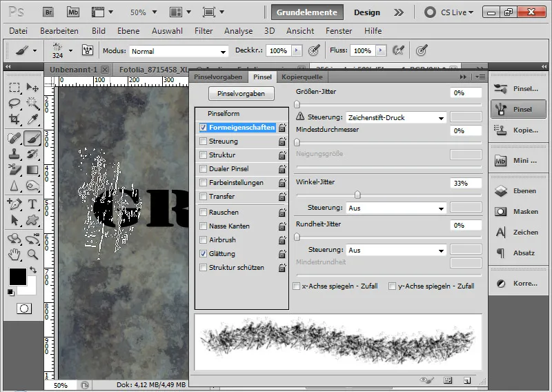552x392 pixels.
Task: Select the Healing Brush tool
Action: (14, 138)
